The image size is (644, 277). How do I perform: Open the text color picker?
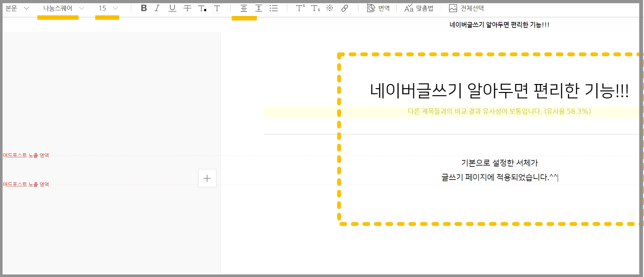coord(202,8)
